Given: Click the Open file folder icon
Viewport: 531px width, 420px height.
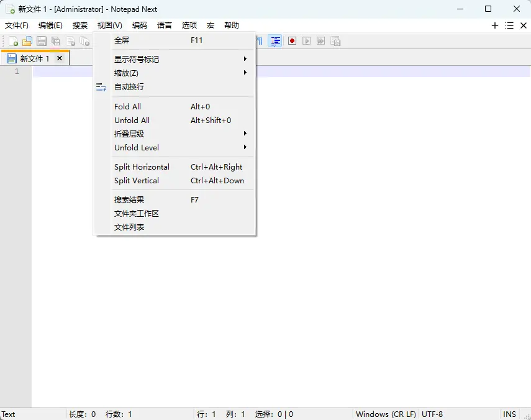Looking at the screenshot, I should point(27,42).
